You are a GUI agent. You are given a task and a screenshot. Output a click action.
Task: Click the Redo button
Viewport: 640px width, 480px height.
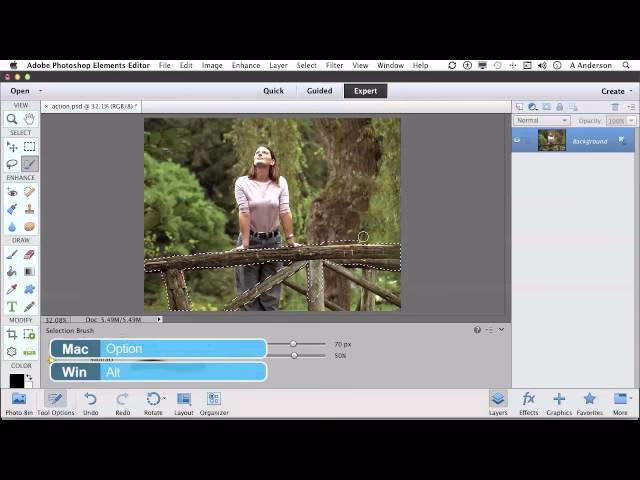pyautogui.click(x=122, y=404)
